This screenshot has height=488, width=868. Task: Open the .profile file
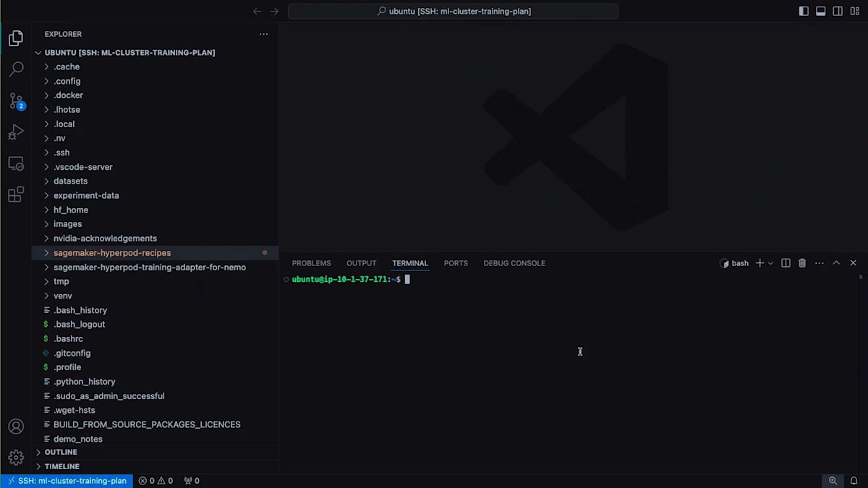click(155, 367)
